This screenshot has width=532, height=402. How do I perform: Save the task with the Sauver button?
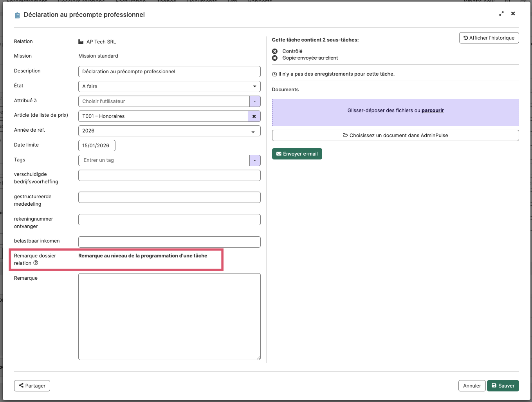click(503, 386)
